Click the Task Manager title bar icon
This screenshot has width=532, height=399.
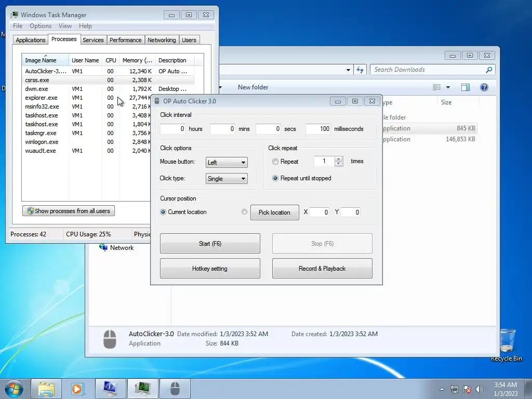14,15
